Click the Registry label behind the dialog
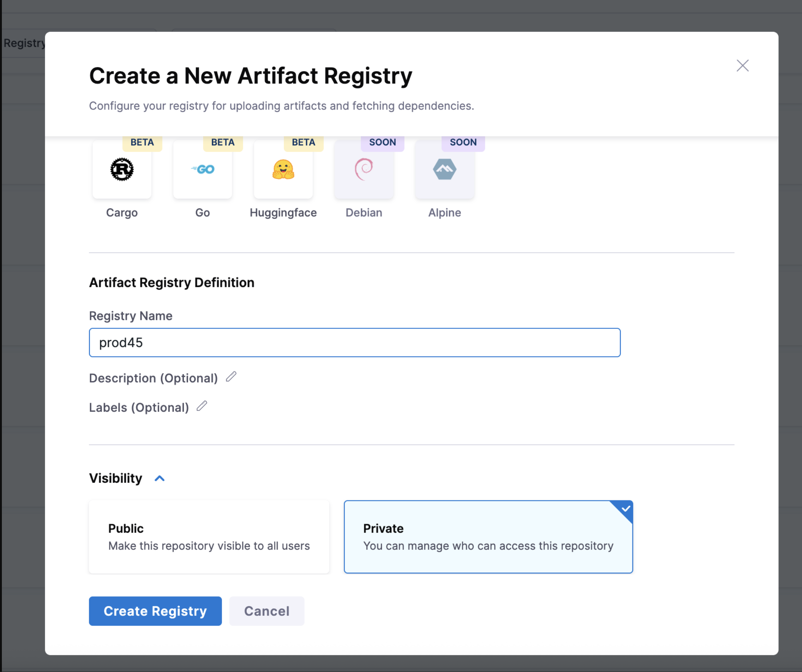Screen dimensions: 802x672 click(24, 43)
